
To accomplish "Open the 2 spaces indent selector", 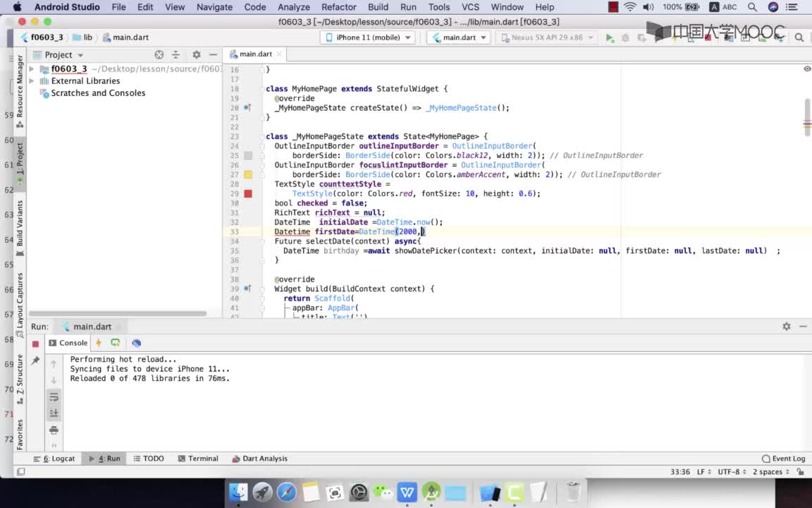I will (770, 472).
